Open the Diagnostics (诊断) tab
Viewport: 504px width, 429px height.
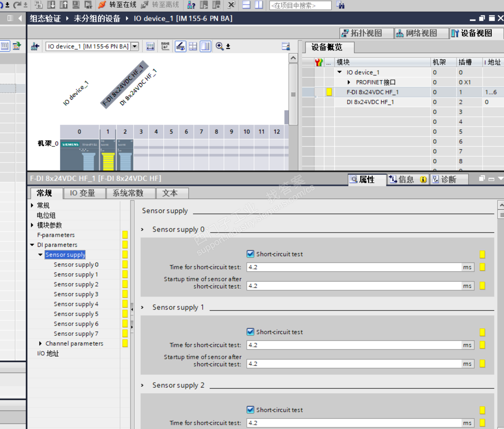(x=449, y=179)
